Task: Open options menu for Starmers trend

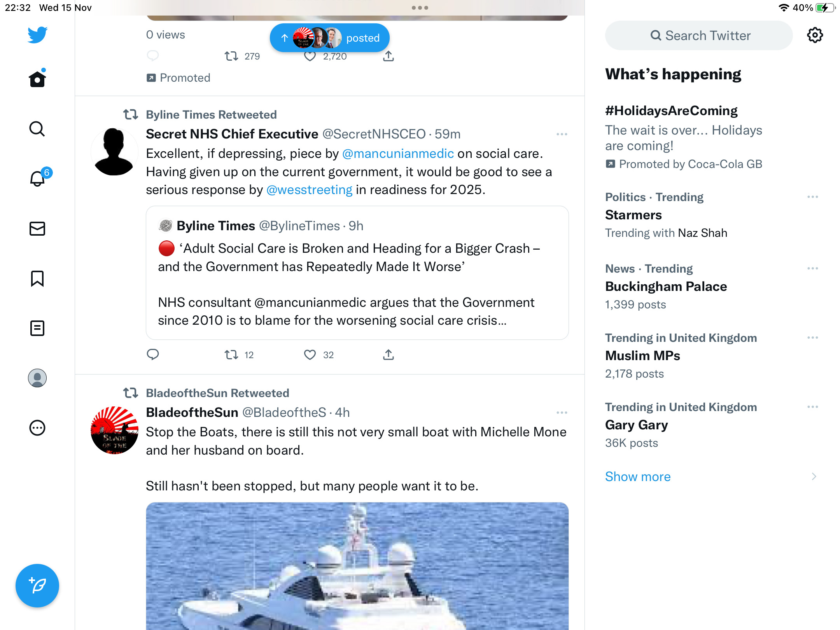Action: click(x=813, y=197)
